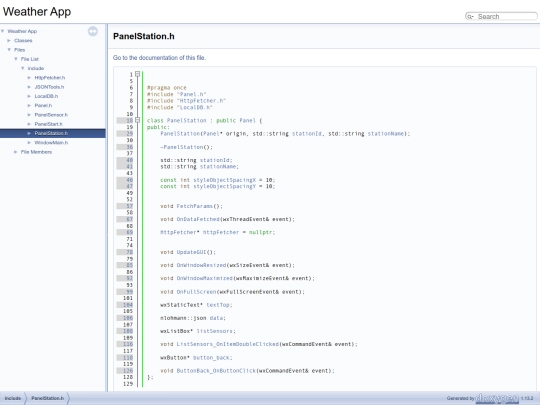Open JSONTools.h in the file tree

click(x=49, y=87)
